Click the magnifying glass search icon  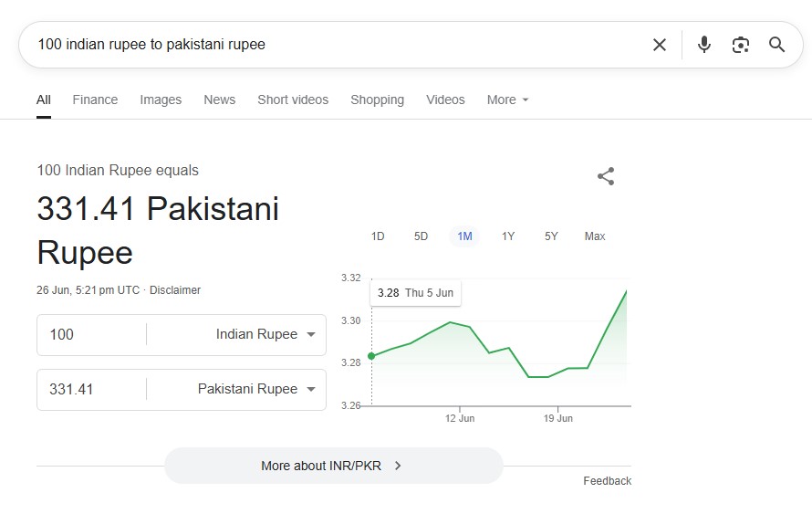pos(776,45)
